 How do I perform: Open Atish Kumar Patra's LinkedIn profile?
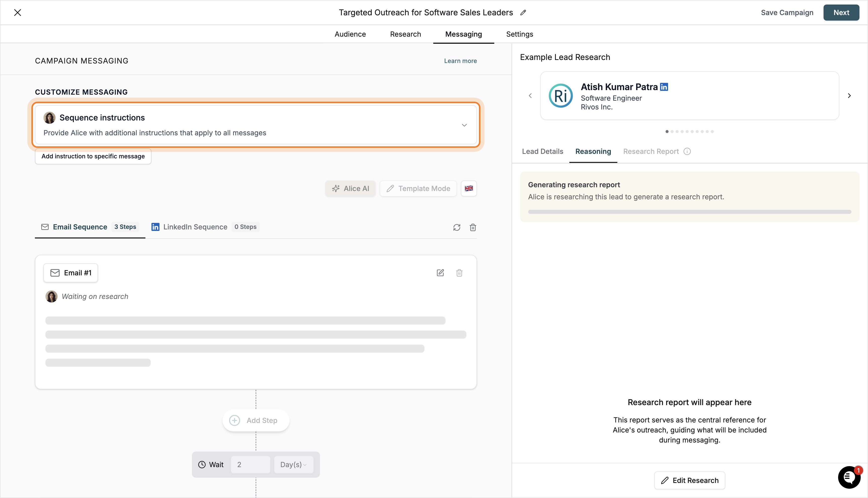click(664, 87)
